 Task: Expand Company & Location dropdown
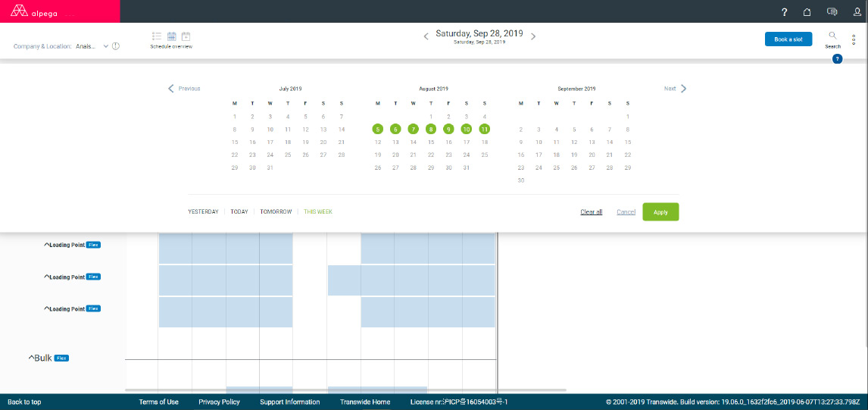coord(106,46)
